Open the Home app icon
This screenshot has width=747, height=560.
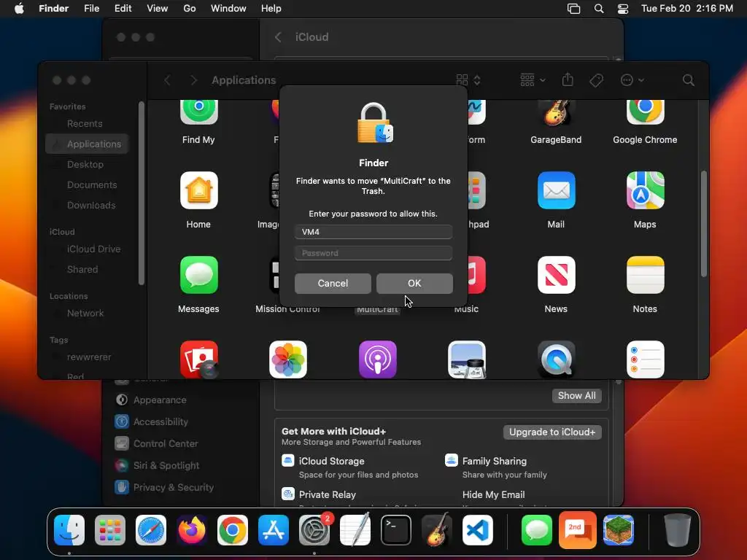coord(198,190)
